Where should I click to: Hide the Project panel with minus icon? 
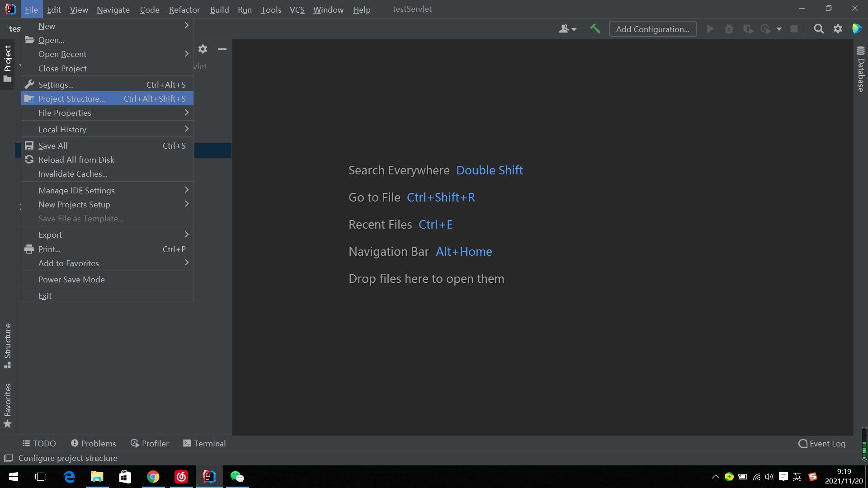222,49
